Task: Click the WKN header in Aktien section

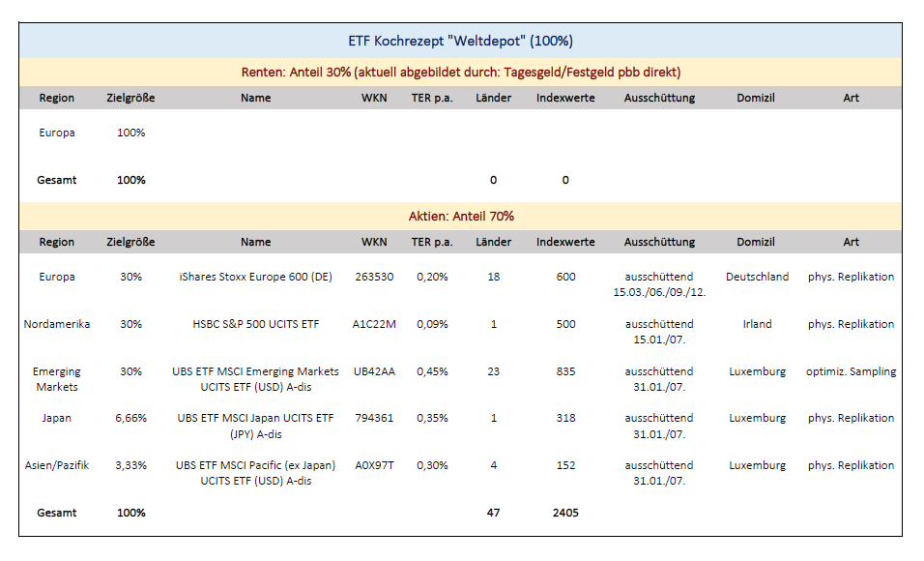Action: (x=374, y=242)
